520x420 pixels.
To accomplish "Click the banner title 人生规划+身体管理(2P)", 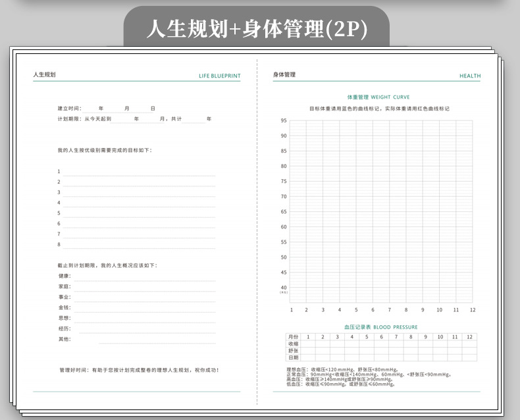I will [257, 28].
